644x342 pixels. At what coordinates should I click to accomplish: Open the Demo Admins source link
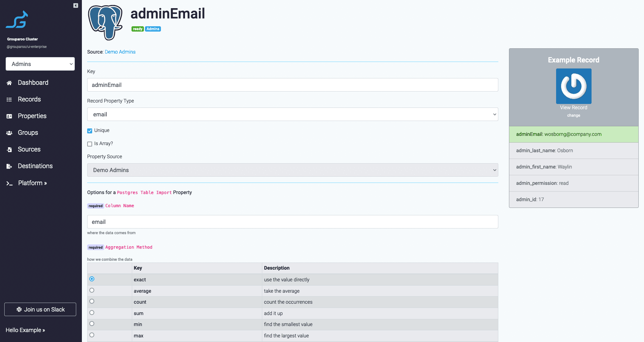tap(120, 52)
